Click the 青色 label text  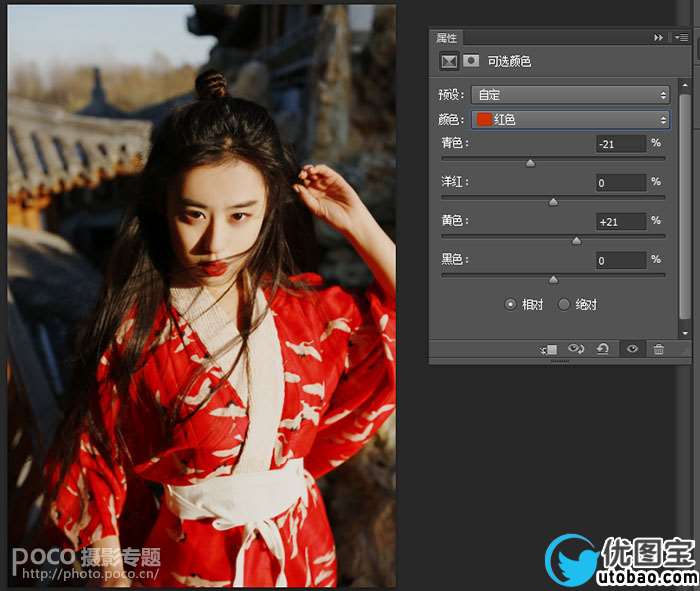[x=454, y=143]
